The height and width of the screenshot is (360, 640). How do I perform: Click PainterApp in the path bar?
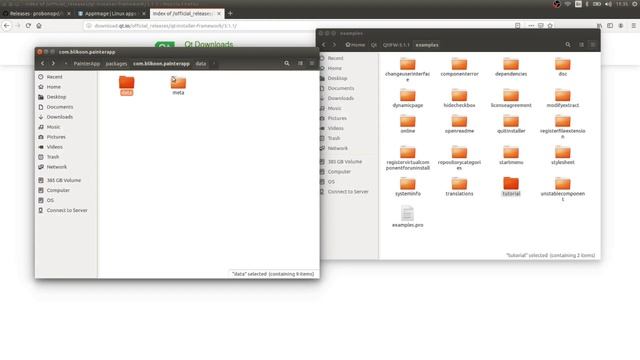(x=87, y=64)
